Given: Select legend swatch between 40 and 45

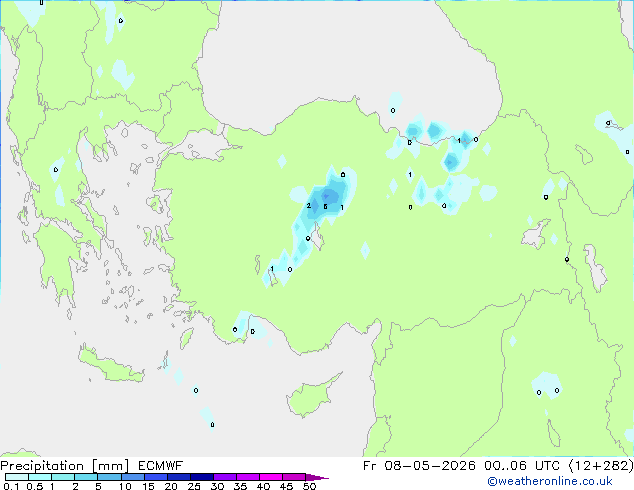Looking at the screenshot, I should pos(270,477).
